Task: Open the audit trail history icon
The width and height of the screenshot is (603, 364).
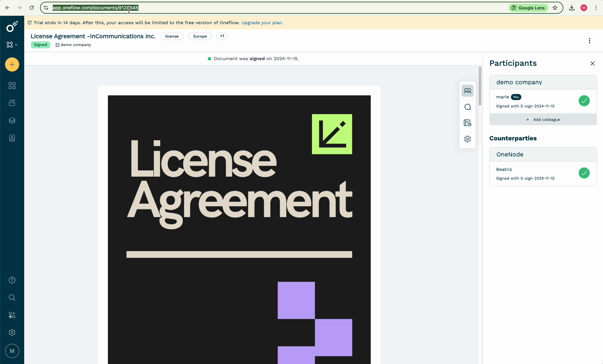Action: click(468, 123)
